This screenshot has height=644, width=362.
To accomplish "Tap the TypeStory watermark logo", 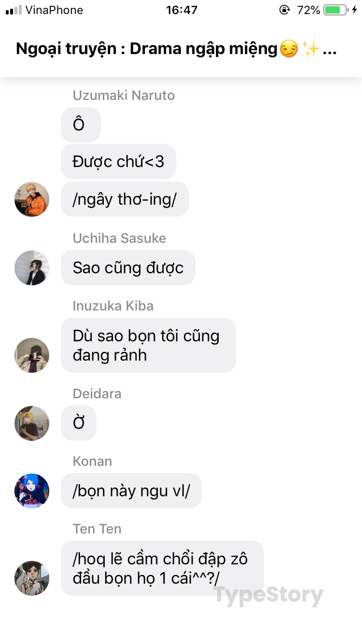I will tap(268, 595).
